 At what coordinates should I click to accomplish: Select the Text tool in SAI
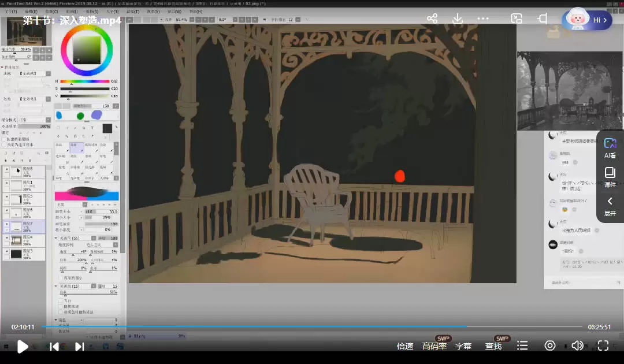pyautogui.click(x=92, y=128)
